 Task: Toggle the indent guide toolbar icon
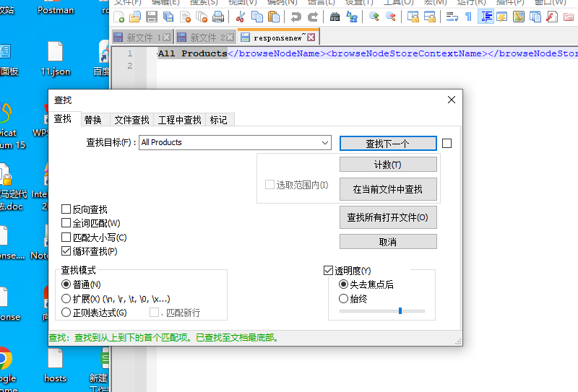pos(486,17)
